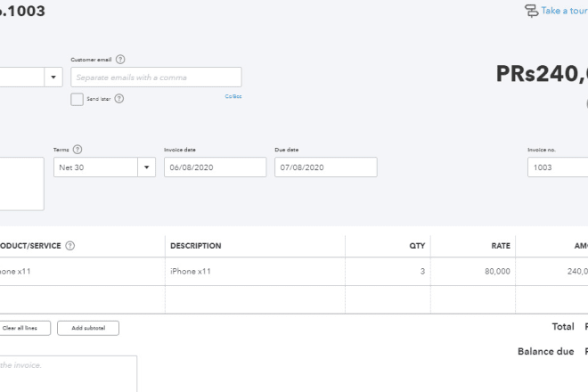Image resolution: width=588 pixels, height=392 pixels.
Task: Open the customer name dropdown arrow
Action: point(53,78)
